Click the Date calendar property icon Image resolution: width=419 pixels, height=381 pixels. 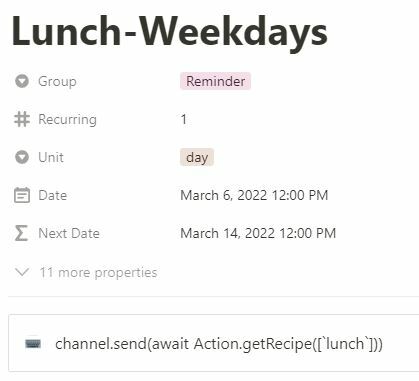pyautogui.click(x=22, y=195)
